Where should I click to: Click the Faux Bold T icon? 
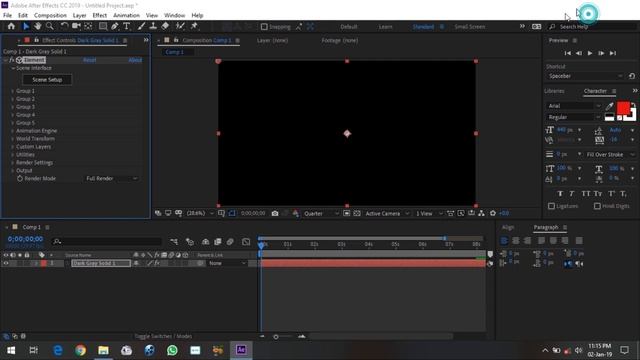tap(560, 193)
